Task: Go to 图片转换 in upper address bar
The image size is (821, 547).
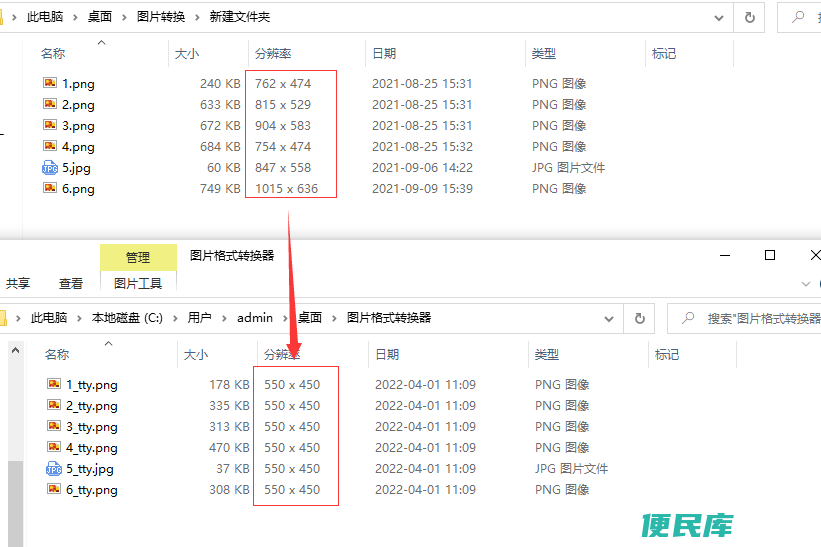Action: tap(161, 17)
